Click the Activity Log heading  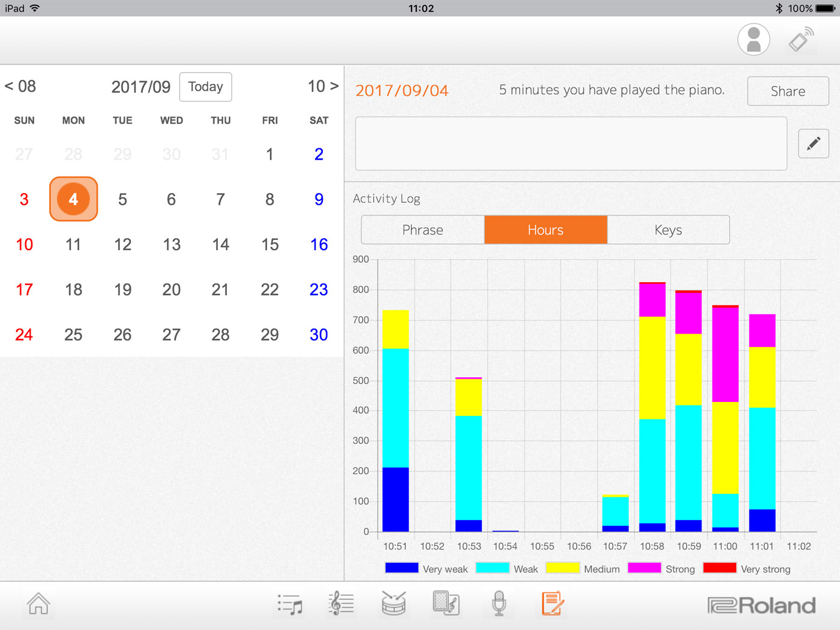(386, 199)
